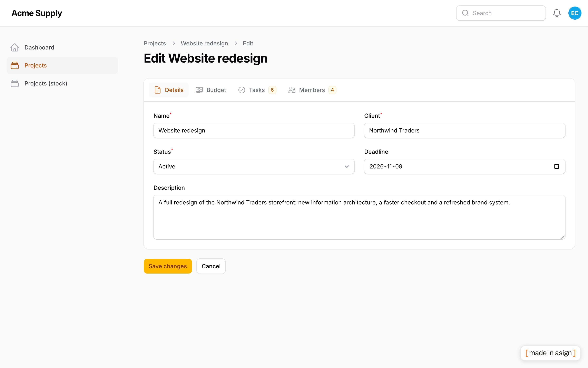Click the Client input field
Viewport: 588px width, 368px height.
464,130
